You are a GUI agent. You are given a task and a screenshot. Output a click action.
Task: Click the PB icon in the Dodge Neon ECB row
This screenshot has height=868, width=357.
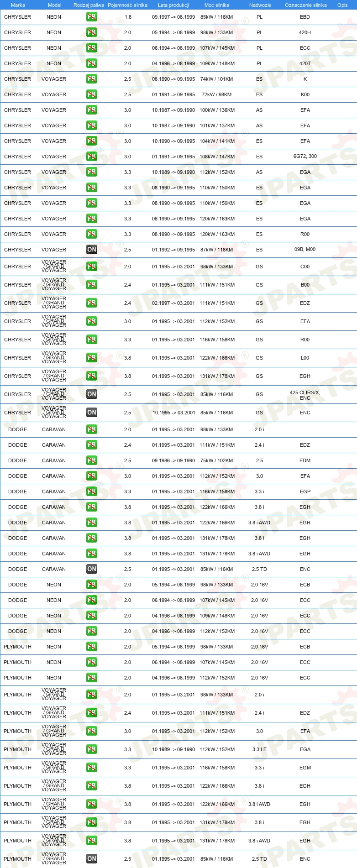pyautogui.click(x=92, y=585)
